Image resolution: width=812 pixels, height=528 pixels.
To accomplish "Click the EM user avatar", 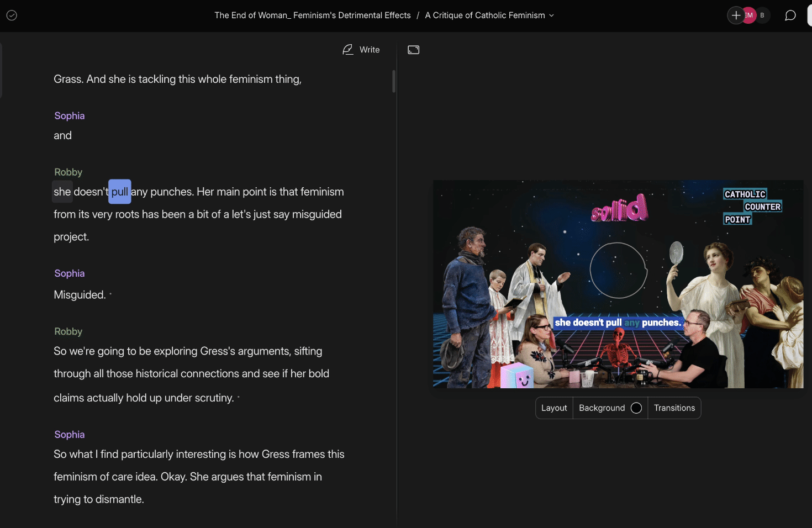I will click(749, 15).
